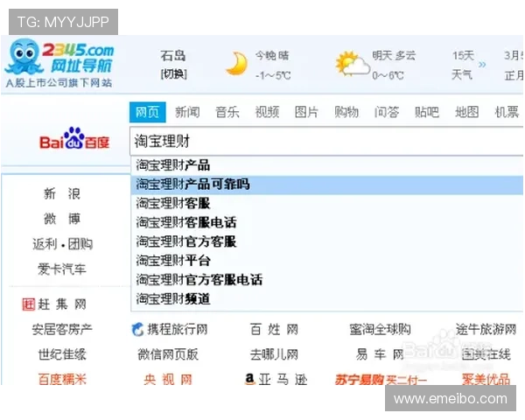The image size is (525, 420).
Task: Open the red 央视网 link
Action: pos(168,380)
